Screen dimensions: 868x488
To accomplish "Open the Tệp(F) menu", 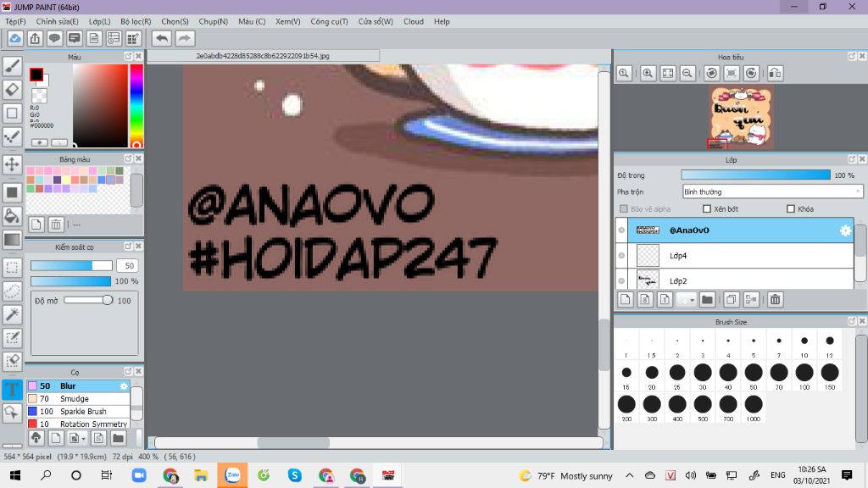I will pyautogui.click(x=15, y=21).
